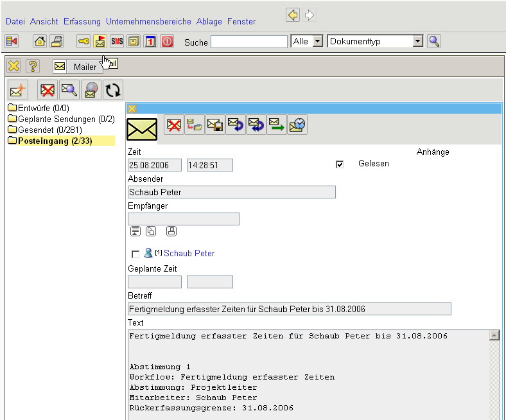
Task: Open the Posteingang folder
Action: (55, 141)
